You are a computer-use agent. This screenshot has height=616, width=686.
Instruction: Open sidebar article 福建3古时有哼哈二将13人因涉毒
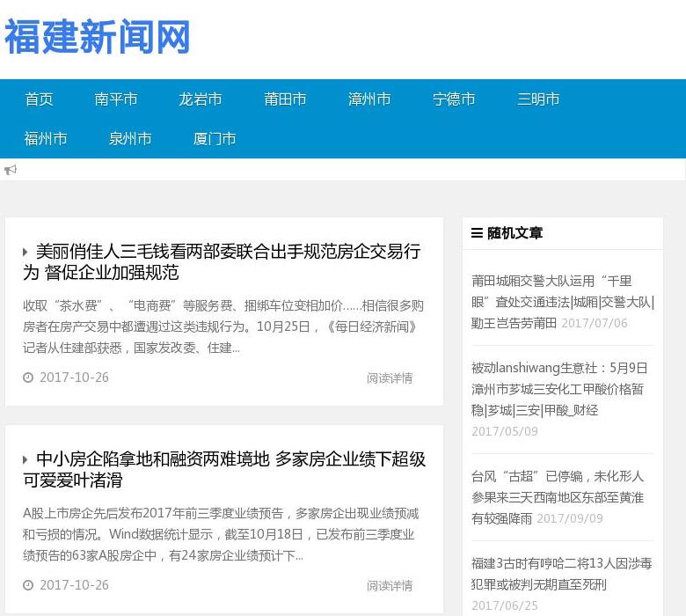tap(561, 574)
